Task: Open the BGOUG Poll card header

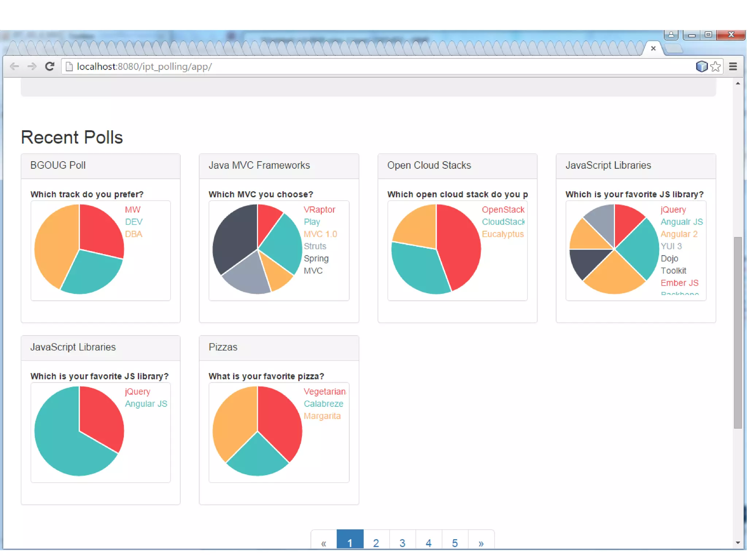Action: (58, 165)
